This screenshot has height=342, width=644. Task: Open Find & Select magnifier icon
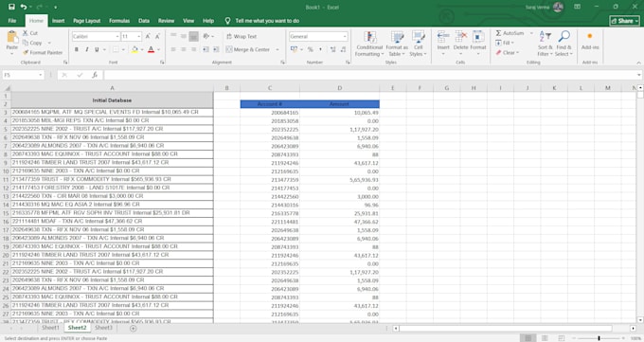563,37
